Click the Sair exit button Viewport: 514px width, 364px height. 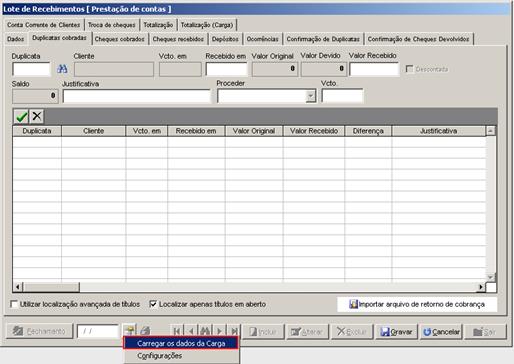(485, 332)
